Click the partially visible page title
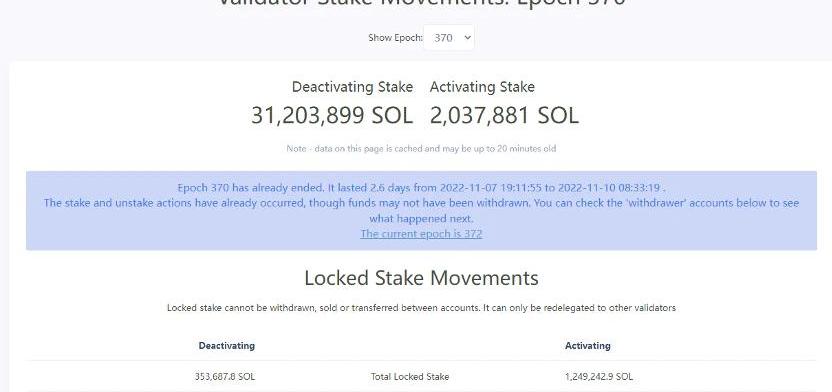The image size is (832, 392). (421, 3)
